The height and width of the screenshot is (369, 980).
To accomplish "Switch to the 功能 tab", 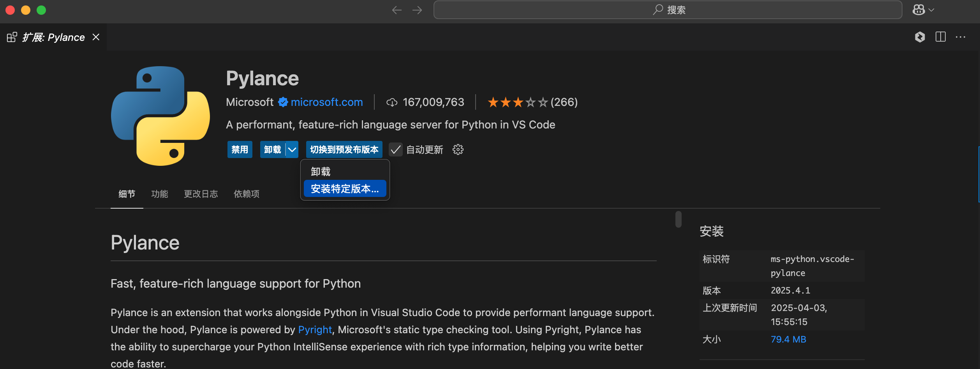I will [159, 194].
